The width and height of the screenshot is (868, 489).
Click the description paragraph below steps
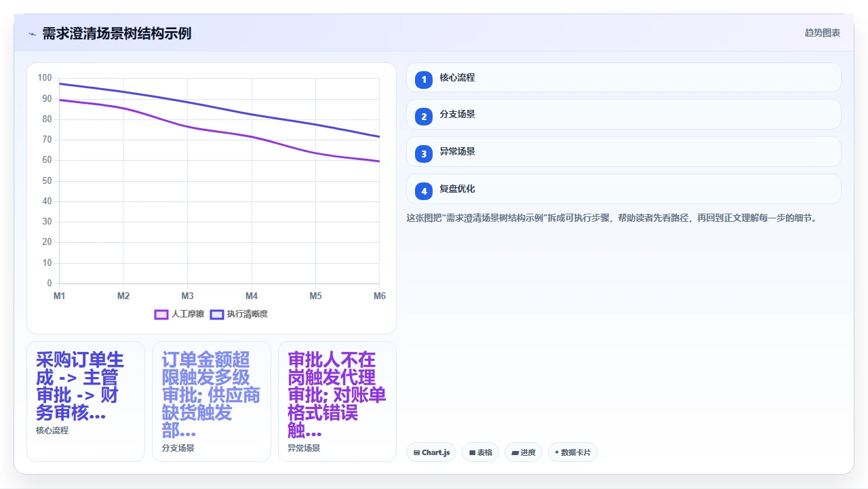click(x=612, y=218)
